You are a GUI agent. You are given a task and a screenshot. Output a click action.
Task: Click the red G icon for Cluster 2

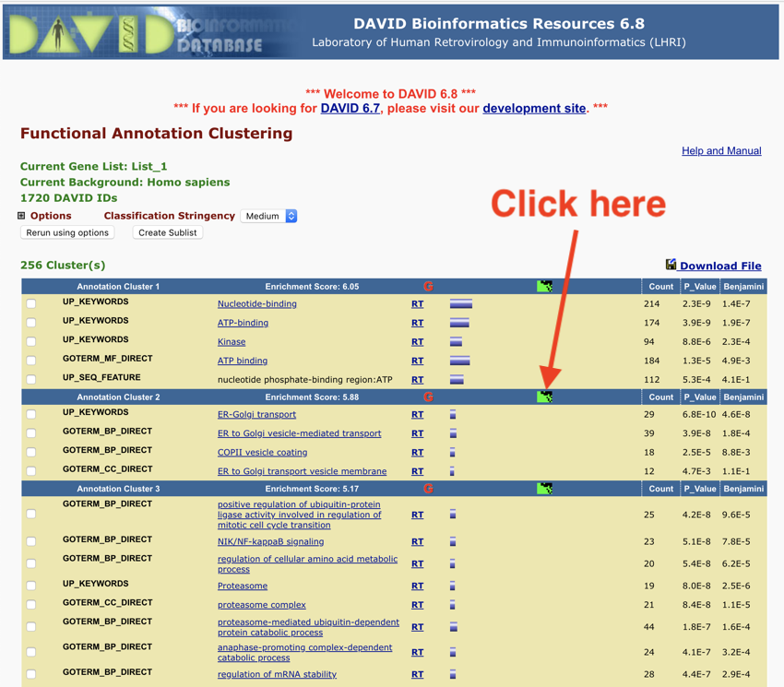click(428, 397)
